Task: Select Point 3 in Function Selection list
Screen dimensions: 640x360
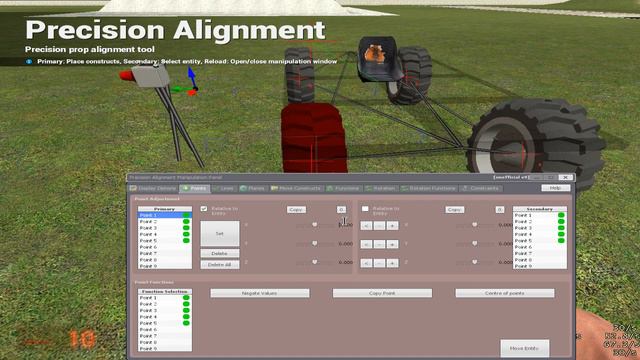Action: coord(165,311)
